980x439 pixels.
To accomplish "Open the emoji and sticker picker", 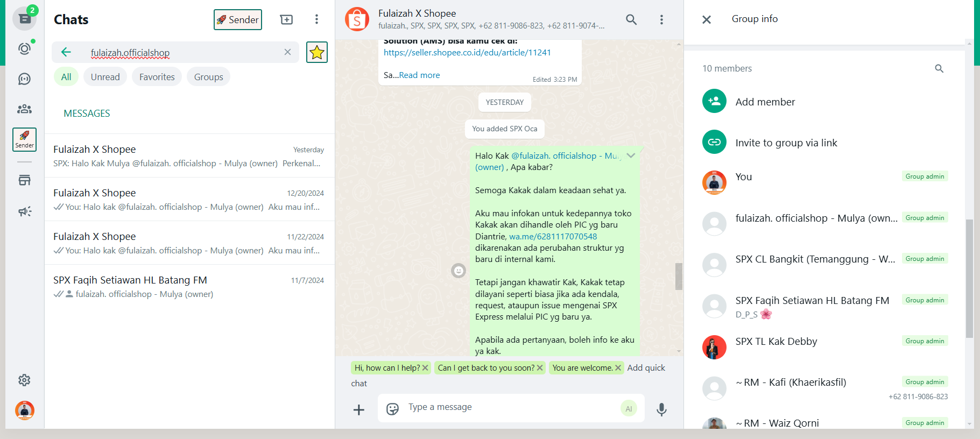I will coord(393,409).
